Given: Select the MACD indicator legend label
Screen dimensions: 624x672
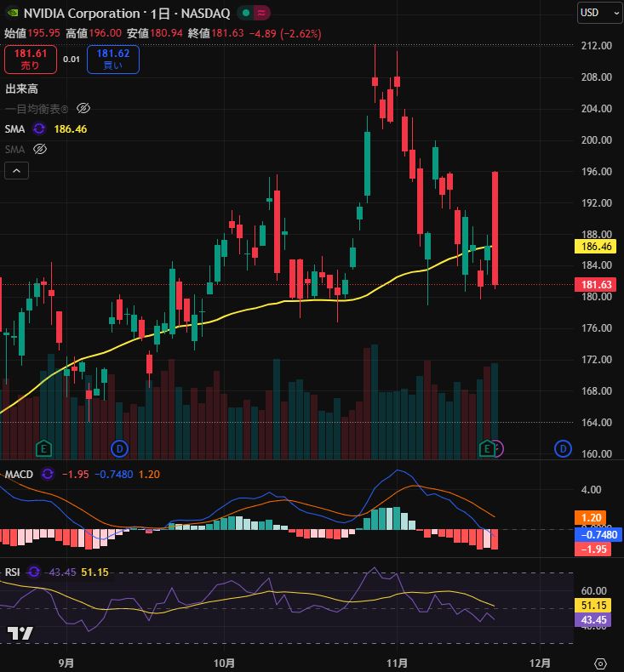Looking at the screenshot, I should pyautogui.click(x=19, y=474).
